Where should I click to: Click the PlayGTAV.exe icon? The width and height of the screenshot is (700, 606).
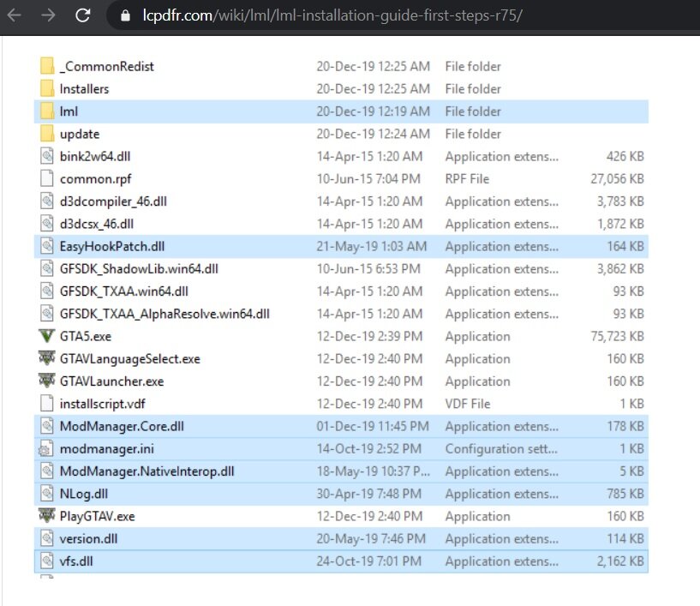coord(47,516)
